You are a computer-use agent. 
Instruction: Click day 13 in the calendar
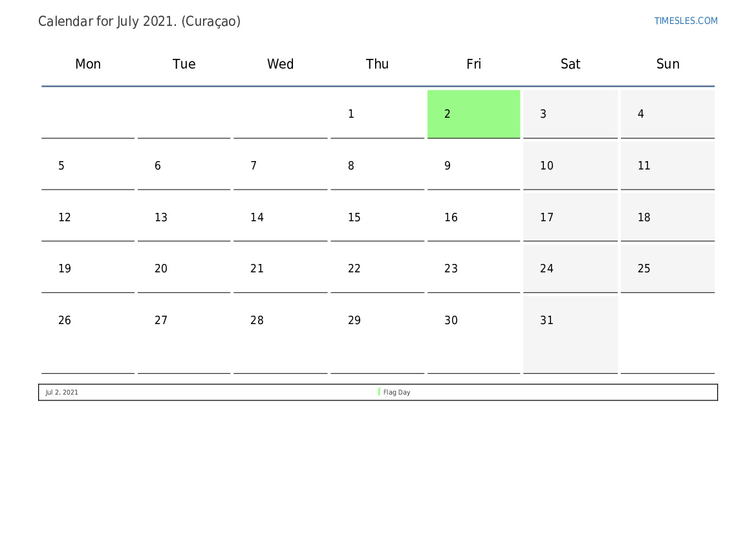tap(184, 217)
